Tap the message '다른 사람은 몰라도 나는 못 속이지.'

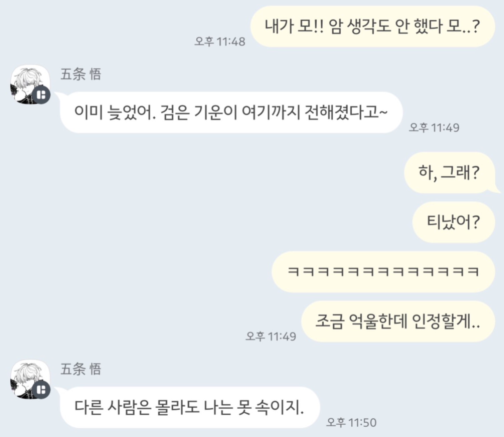190,407
